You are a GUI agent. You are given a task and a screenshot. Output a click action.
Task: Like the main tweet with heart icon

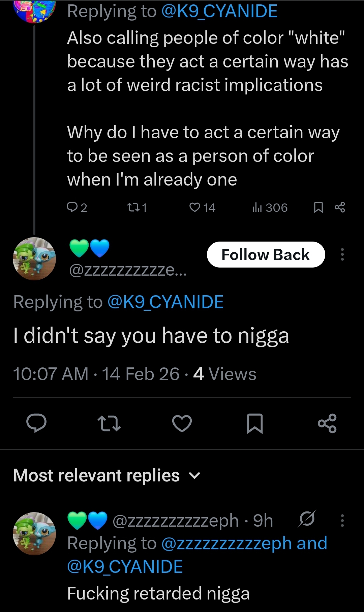click(182, 423)
